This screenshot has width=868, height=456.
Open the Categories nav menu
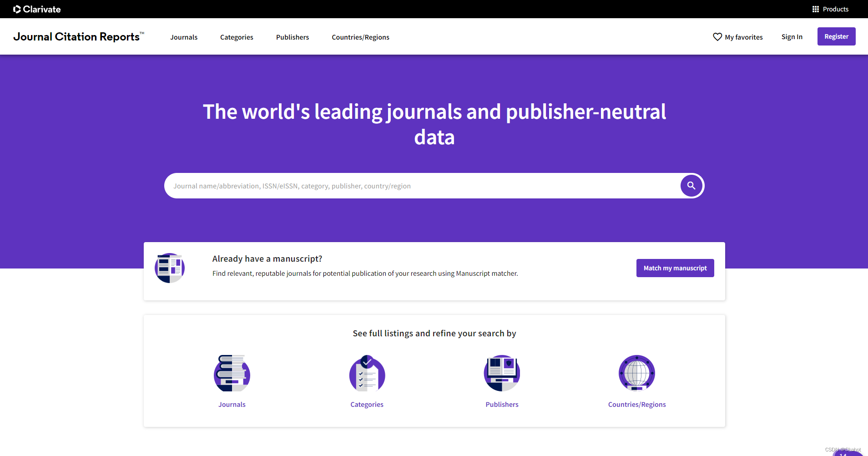point(237,37)
